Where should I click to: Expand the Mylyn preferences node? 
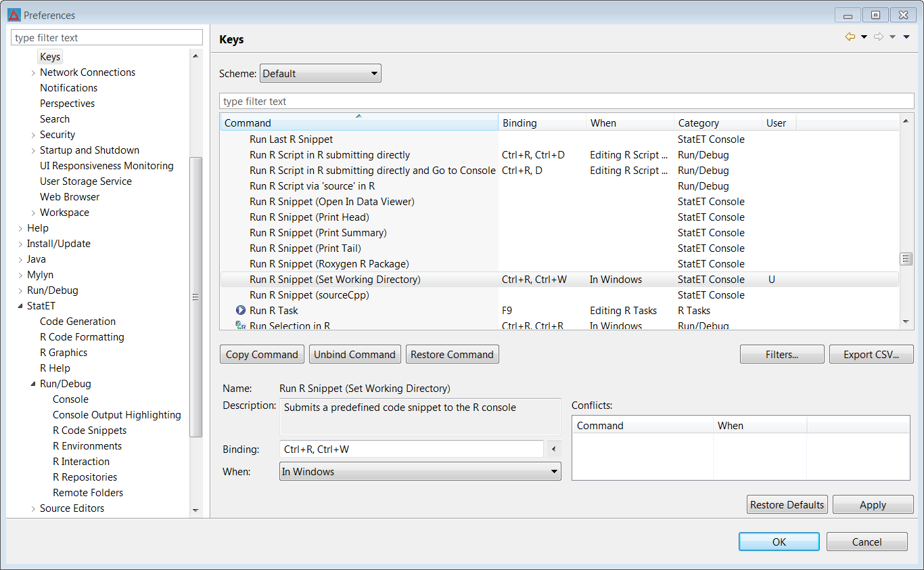pos(20,275)
